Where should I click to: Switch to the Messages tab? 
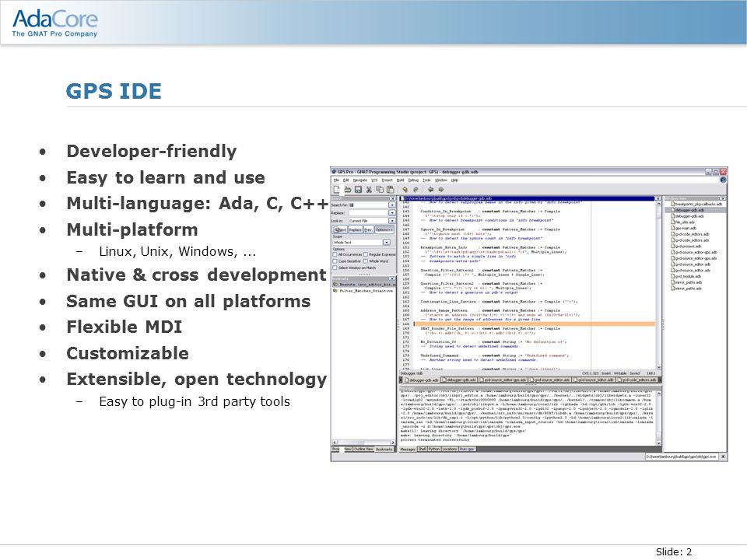click(408, 449)
